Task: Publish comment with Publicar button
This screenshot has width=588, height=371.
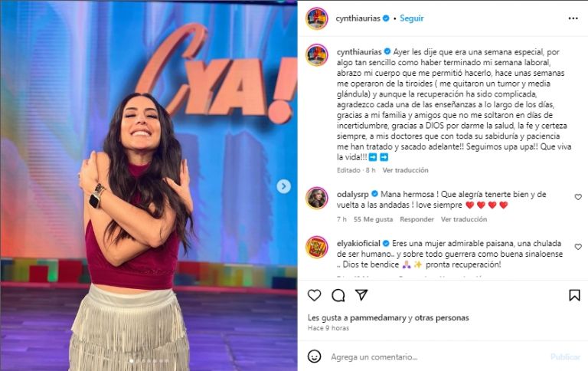Action: (x=565, y=356)
